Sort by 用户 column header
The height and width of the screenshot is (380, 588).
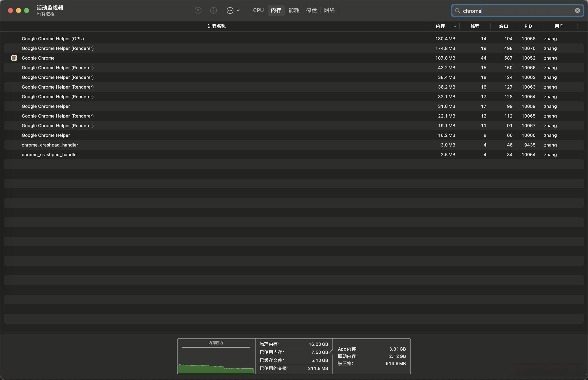pos(559,26)
